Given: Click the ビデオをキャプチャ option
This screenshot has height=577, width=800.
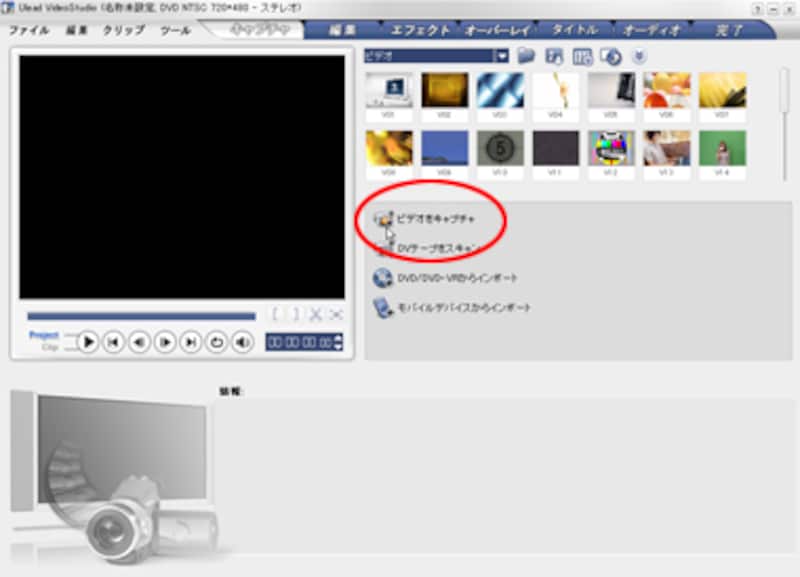Looking at the screenshot, I should click(436, 219).
